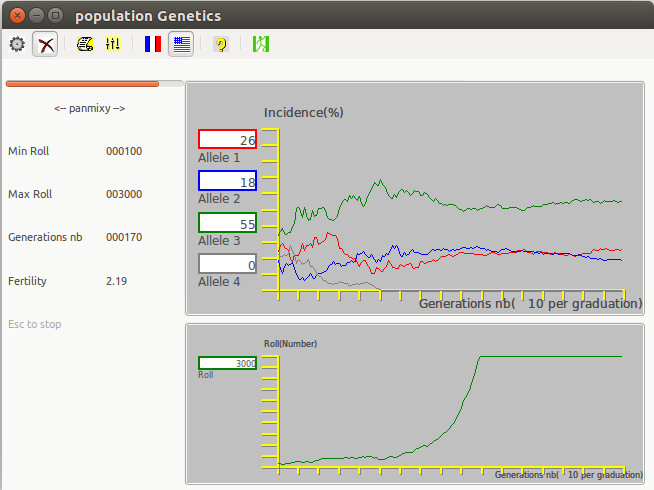Click the Allele 4 gray value box

coord(228,264)
